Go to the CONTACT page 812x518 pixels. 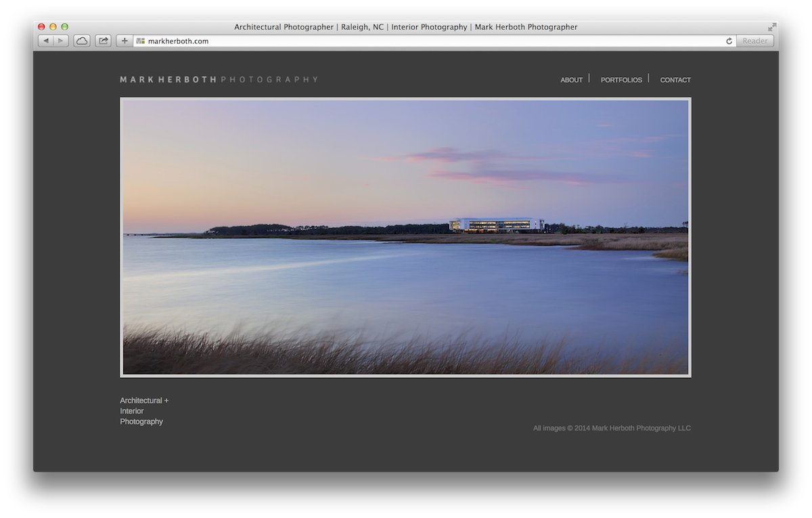675,80
